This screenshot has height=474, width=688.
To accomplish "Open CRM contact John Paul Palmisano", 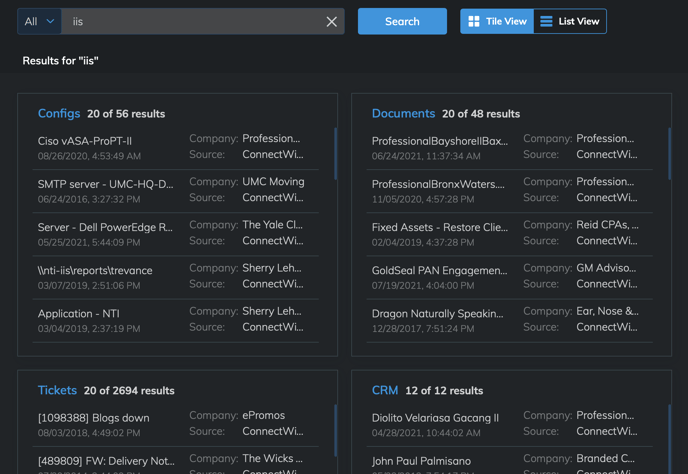I will coord(421,461).
